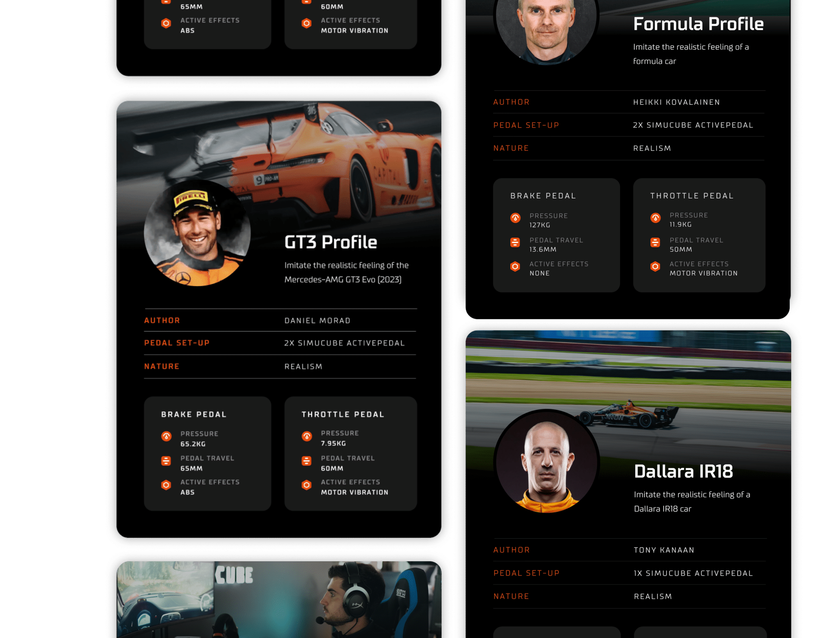The height and width of the screenshot is (638, 840).
Task: Click the Formula throttle pedal travel 50MM icon
Action: (x=655, y=242)
